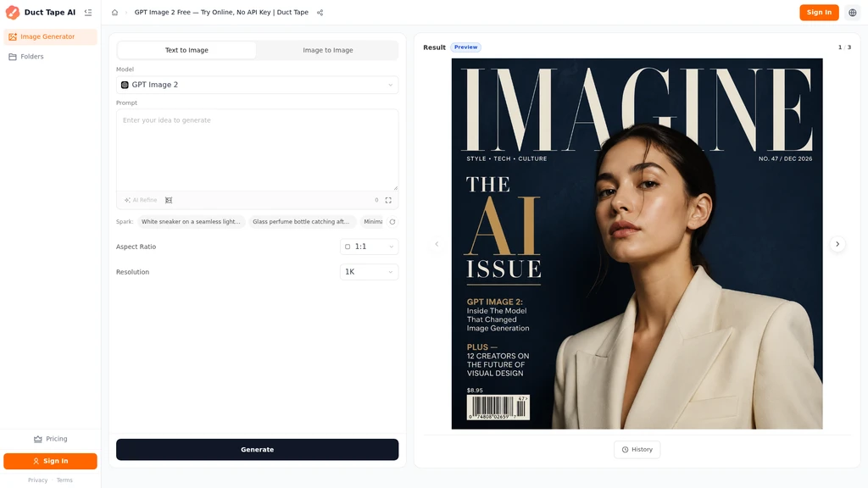Image resolution: width=868 pixels, height=488 pixels.
Task: Go to the home breadcrumb icon
Action: pos(114,12)
